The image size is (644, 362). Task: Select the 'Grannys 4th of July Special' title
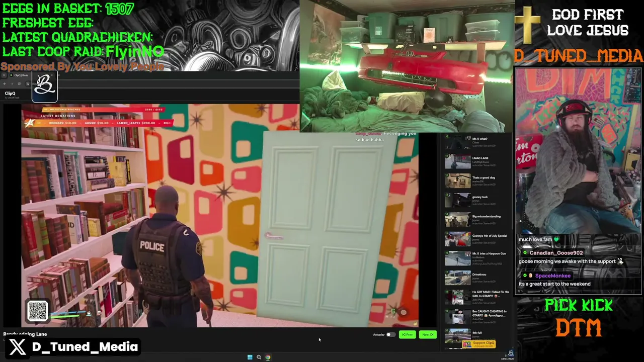[490, 236]
